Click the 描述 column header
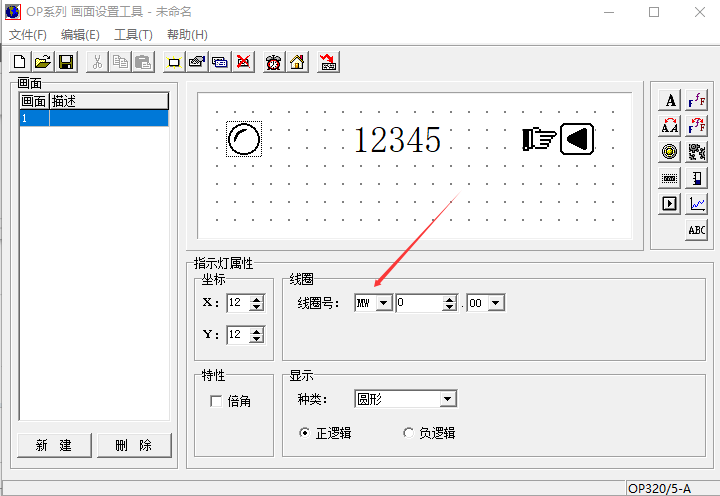This screenshot has width=720, height=496. (109, 101)
